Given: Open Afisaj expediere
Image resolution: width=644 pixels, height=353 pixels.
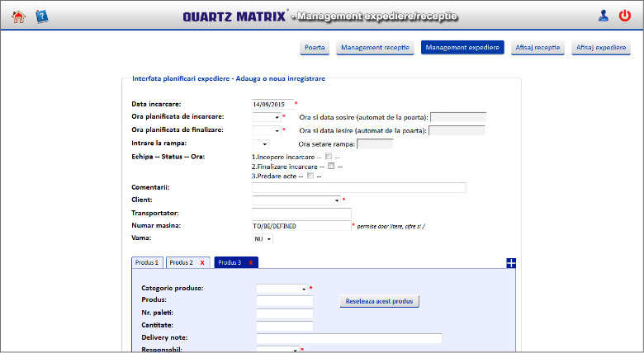Looking at the screenshot, I should coord(601,48).
